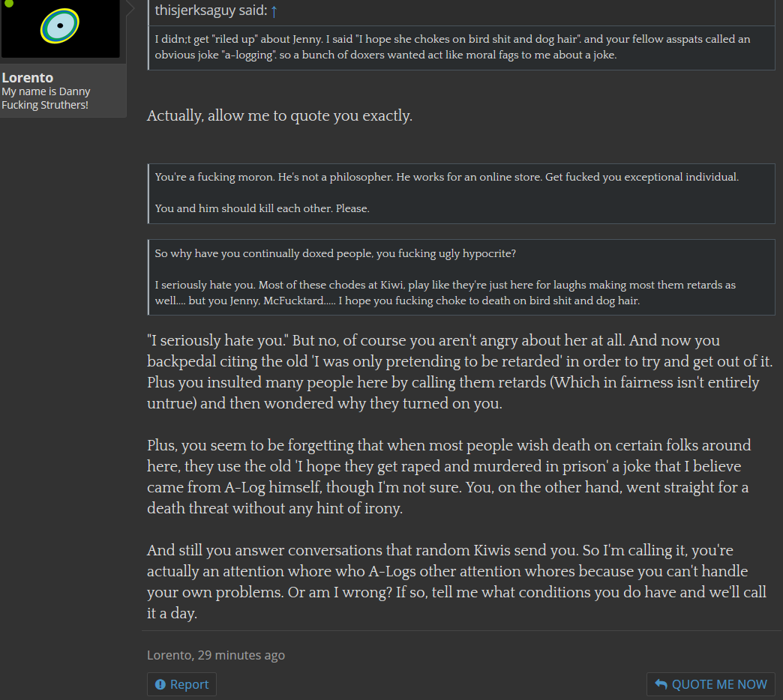Click the user title under Lorento's name
This screenshot has width=783, height=700.
tap(46, 98)
